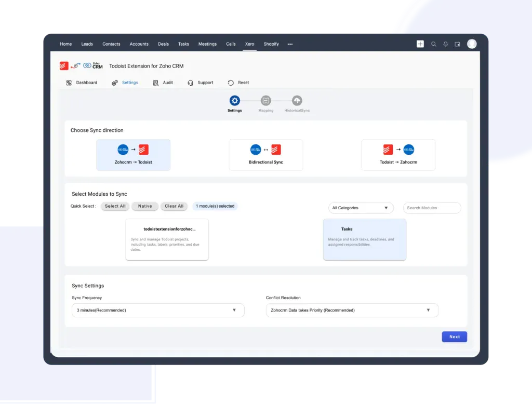Select the Settings step gear circle
Viewport: 532px width, 404px height.
pyautogui.click(x=234, y=100)
